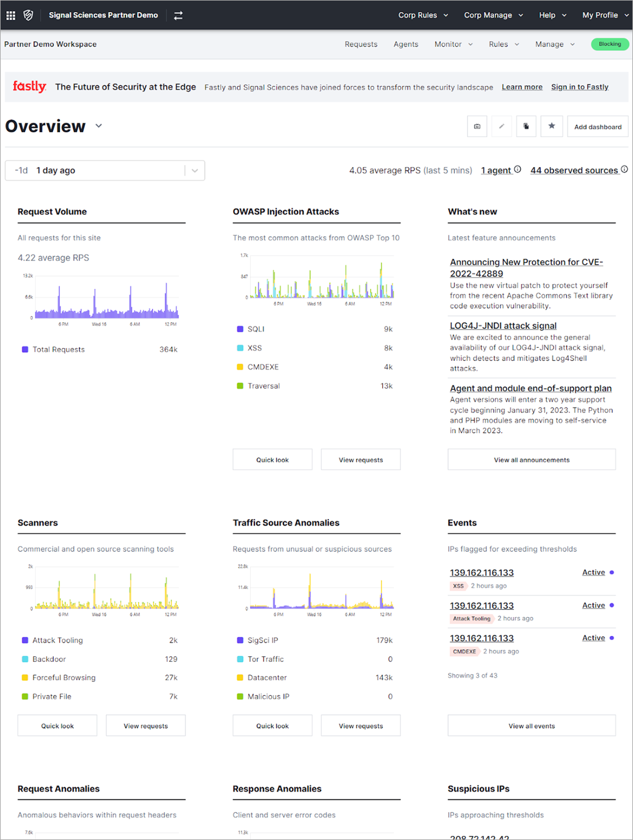Expand the site Rules dropdown
This screenshot has width=633, height=840.
click(x=504, y=44)
